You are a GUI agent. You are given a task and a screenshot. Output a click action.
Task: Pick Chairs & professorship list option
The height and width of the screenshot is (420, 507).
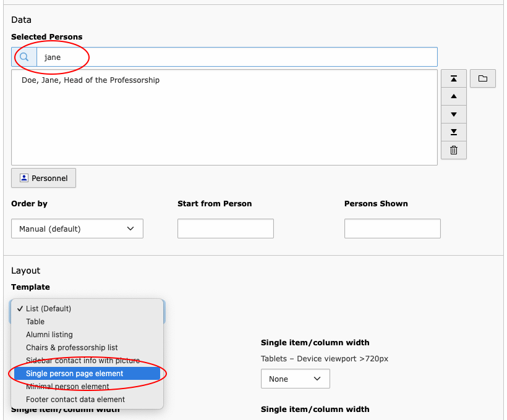[72, 348]
